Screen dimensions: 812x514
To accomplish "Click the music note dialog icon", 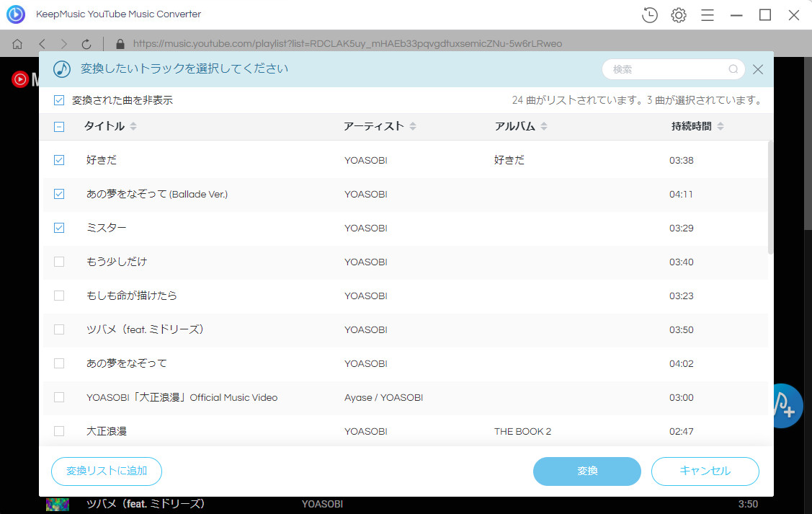I will [x=62, y=69].
